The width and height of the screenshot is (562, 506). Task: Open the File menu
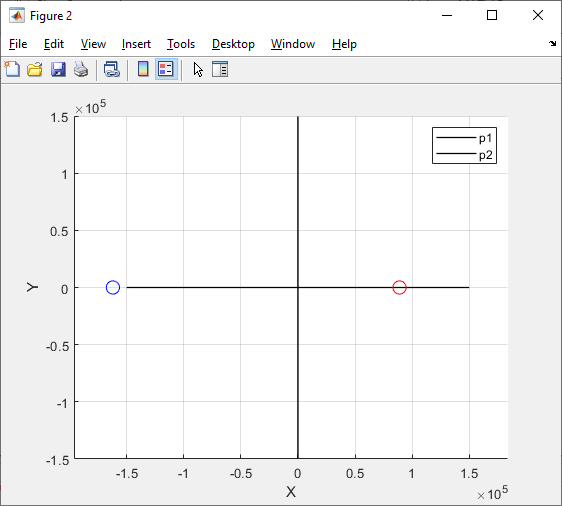[x=18, y=44]
